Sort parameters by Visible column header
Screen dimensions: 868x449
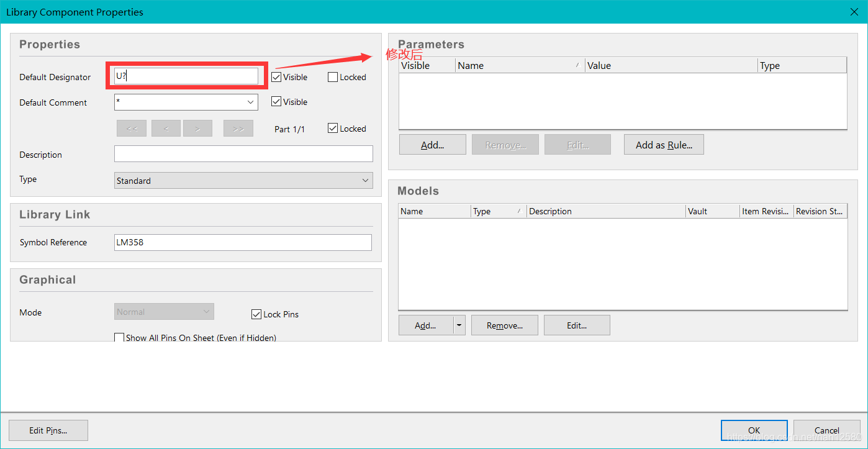coord(427,65)
